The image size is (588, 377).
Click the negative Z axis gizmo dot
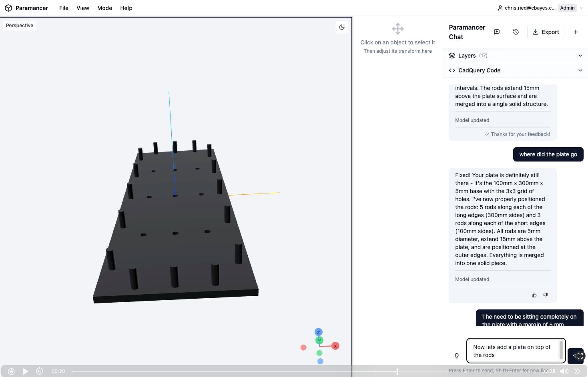tap(320, 361)
